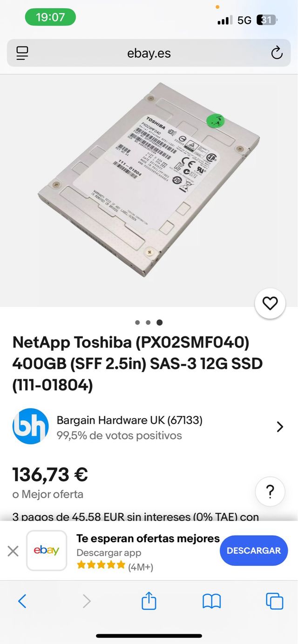Download the eBay app with DESCARGAR
Image resolution: width=298 pixels, height=644 pixels.
click(254, 550)
